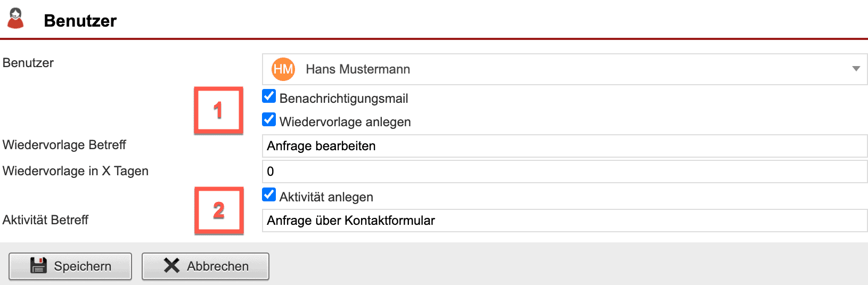Click the orange HM avatar badge
The width and height of the screenshot is (868, 285).
(x=283, y=69)
